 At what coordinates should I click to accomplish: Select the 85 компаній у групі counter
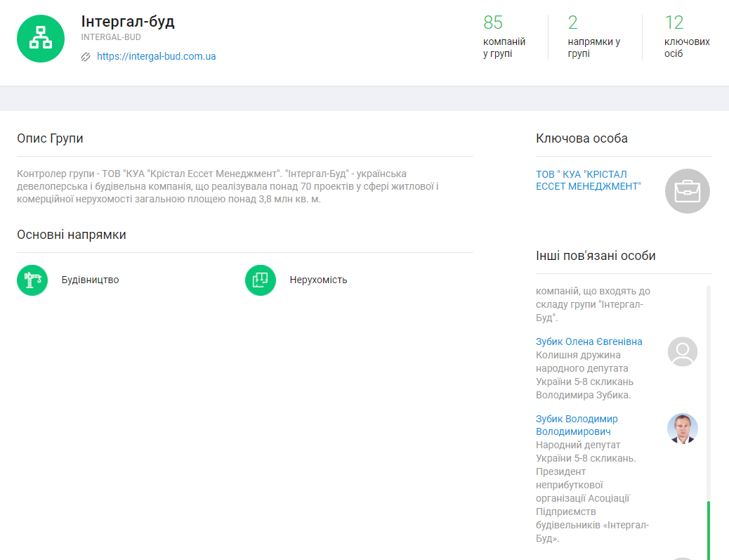tap(504, 37)
